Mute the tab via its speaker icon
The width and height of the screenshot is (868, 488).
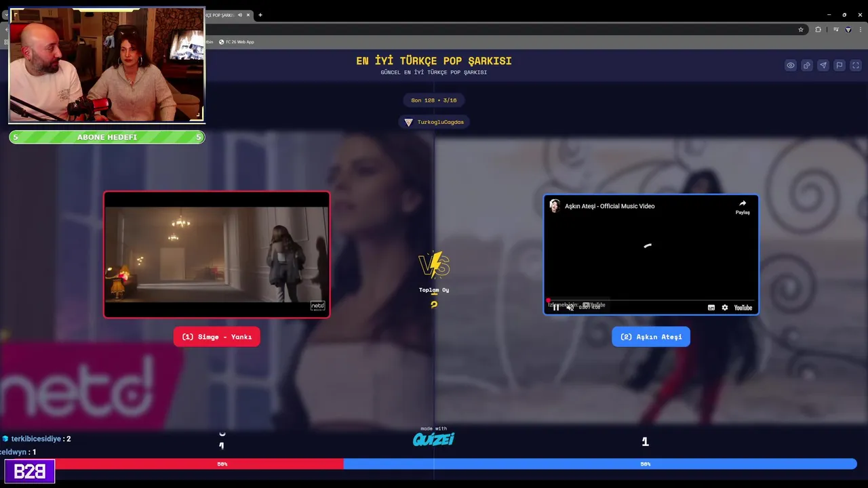(239, 15)
